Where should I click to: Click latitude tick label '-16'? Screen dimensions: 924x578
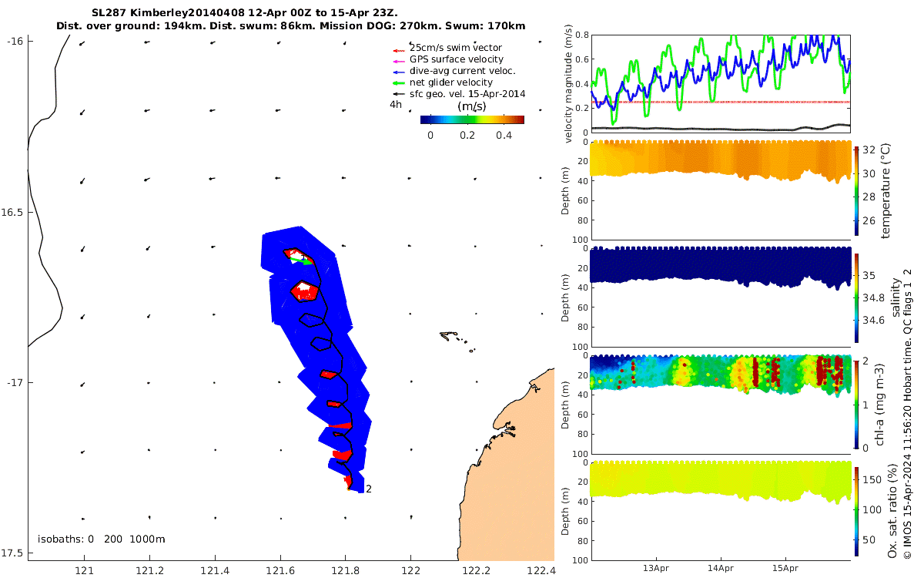pyautogui.click(x=14, y=41)
